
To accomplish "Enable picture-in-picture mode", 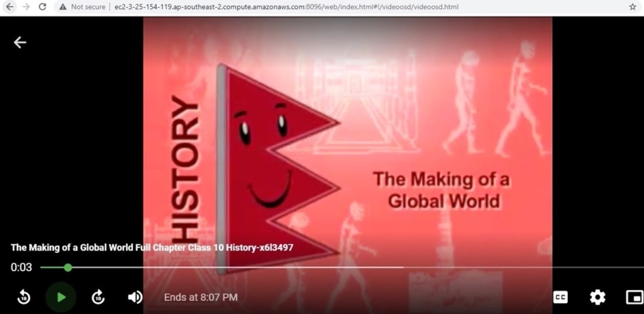I will point(633,297).
